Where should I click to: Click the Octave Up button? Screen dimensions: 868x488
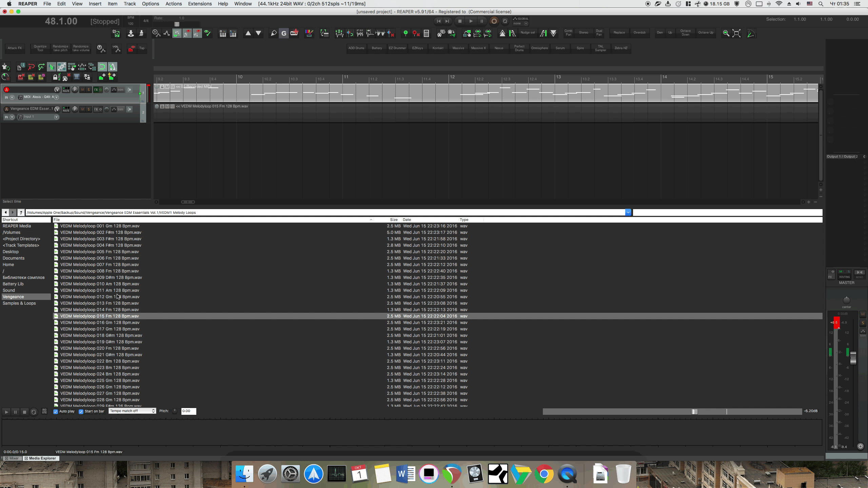tap(706, 33)
